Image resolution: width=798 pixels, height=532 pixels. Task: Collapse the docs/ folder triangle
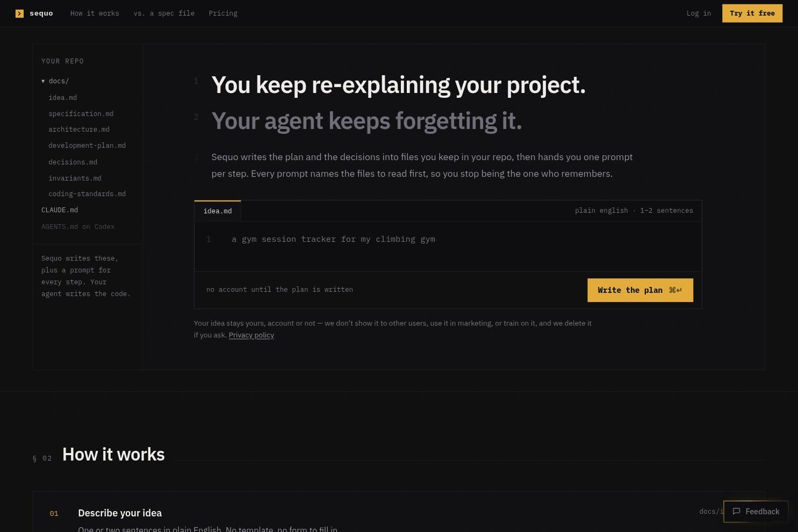[x=43, y=81]
